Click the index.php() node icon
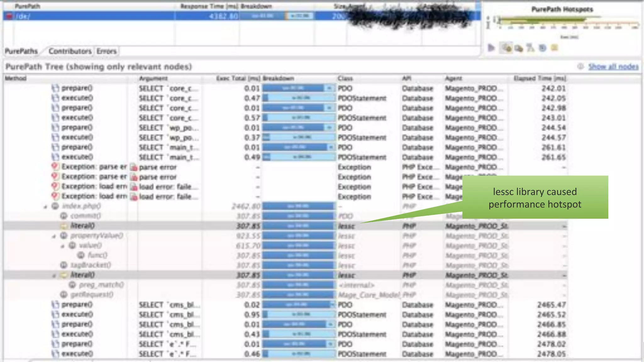 (x=55, y=206)
